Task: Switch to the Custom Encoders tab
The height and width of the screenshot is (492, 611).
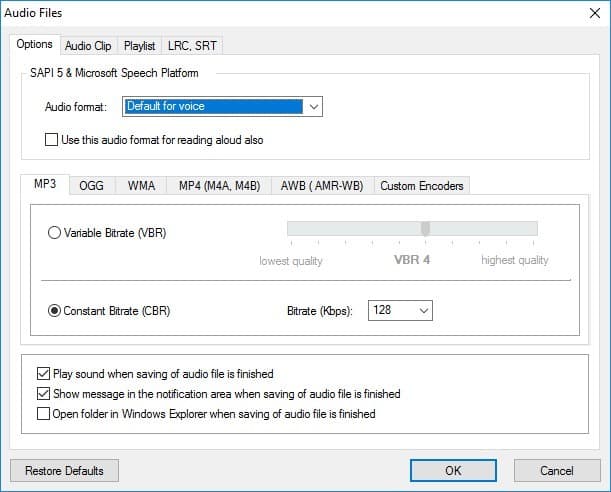Action: point(422,185)
